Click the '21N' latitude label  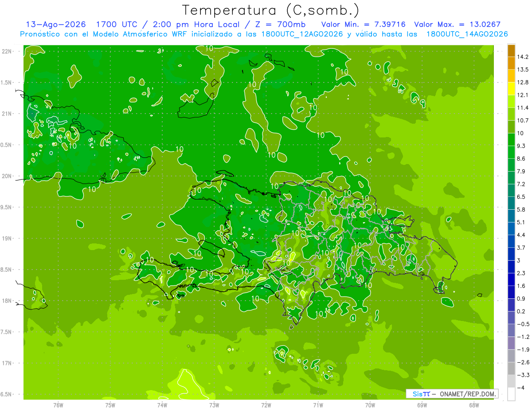pyautogui.click(x=7, y=114)
